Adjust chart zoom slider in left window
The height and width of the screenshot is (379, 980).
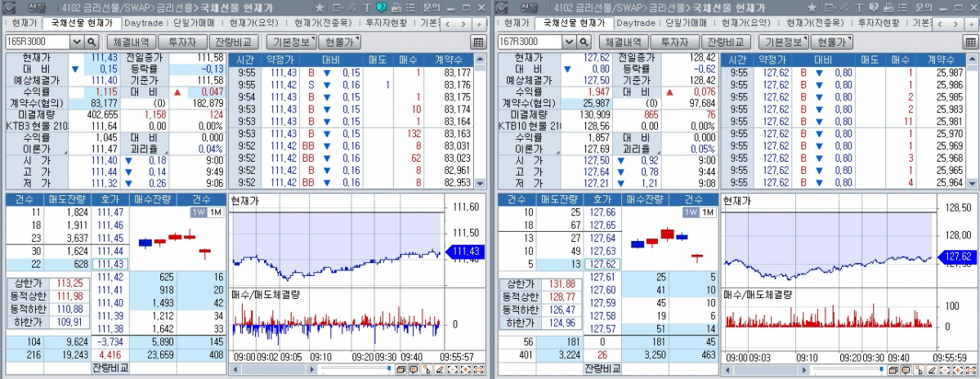click(389, 368)
